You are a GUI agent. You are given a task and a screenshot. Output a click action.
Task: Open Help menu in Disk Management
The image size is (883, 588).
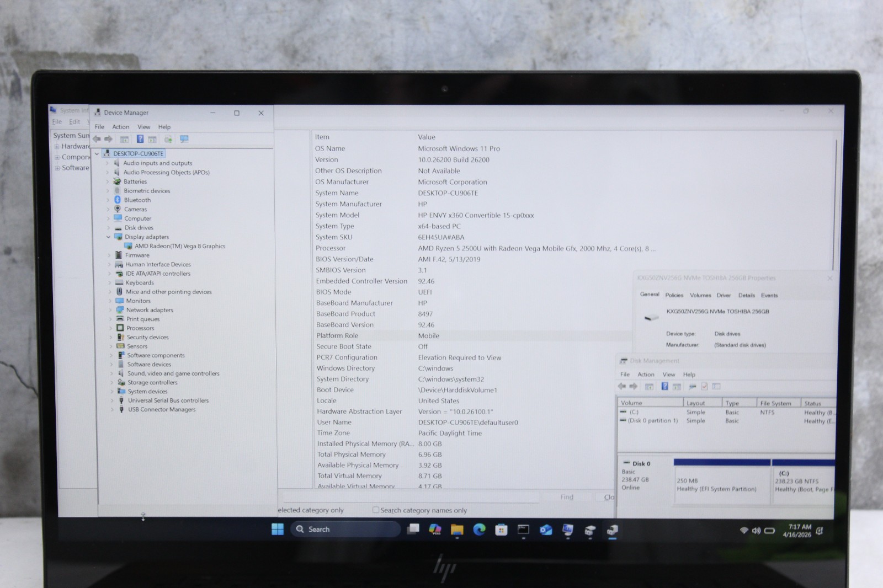tap(689, 375)
